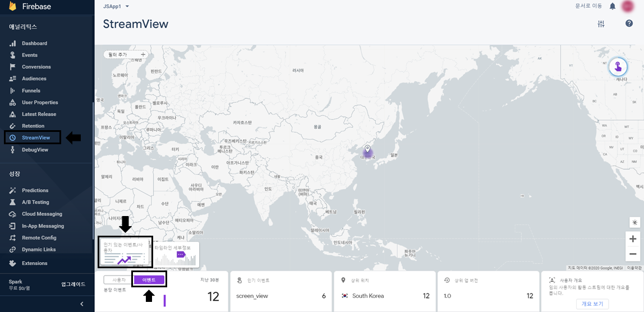Open the Retention report

point(33,126)
